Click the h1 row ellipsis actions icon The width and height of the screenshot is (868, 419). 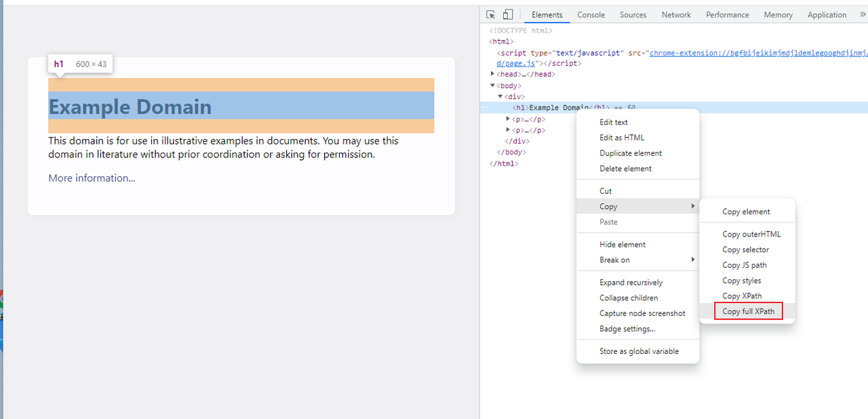coord(485,108)
